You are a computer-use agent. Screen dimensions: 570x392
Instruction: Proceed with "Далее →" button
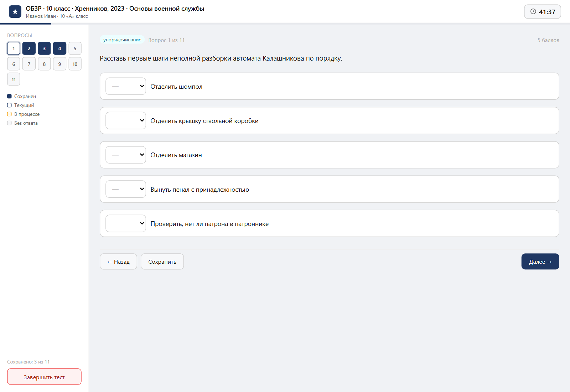[x=540, y=262]
